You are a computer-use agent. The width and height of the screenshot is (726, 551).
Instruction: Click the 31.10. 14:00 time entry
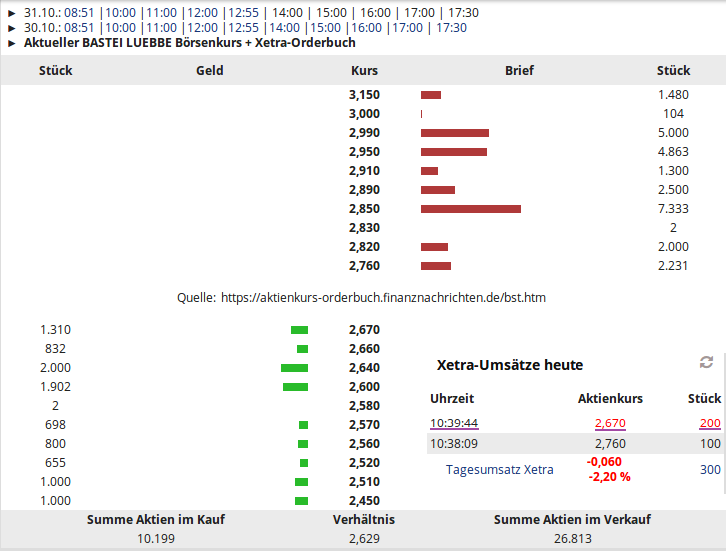pyautogui.click(x=288, y=13)
